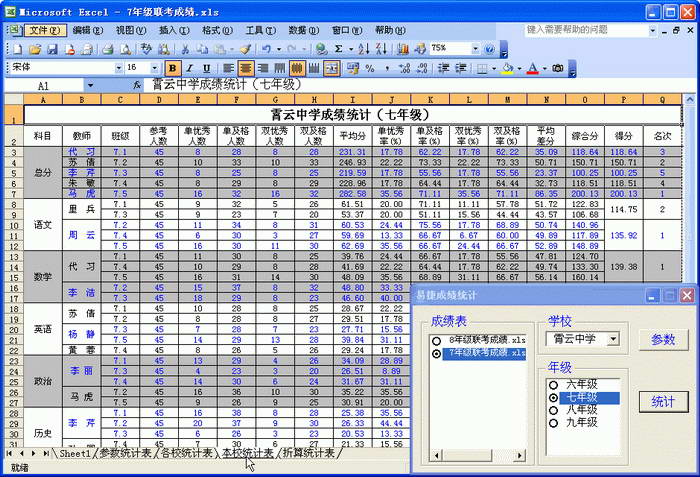Viewport: 700px width, 477px height.
Task: Open the Font Color dropdown arrow
Action: tap(545, 68)
